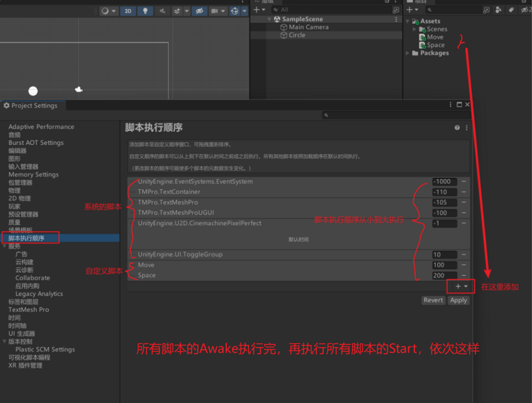Viewport: 532px width, 403px height.
Task: Open add script plus dropdown
Action: coord(462,286)
